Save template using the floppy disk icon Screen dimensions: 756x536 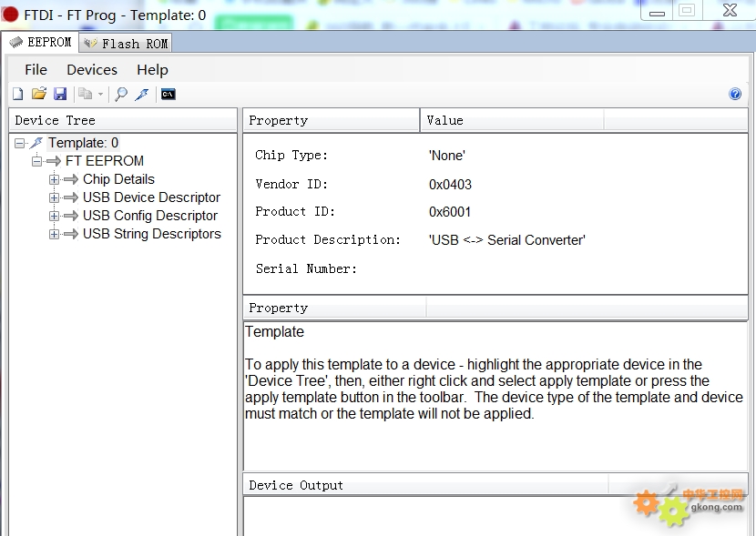(x=60, y=94)
